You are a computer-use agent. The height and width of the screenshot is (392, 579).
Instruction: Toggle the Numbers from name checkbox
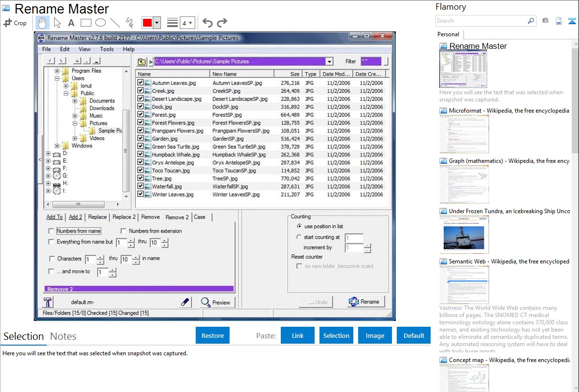click(52, 231)
